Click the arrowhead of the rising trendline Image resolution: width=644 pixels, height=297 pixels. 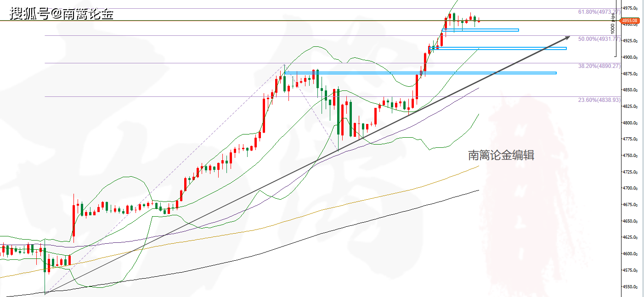coord(568,37)
